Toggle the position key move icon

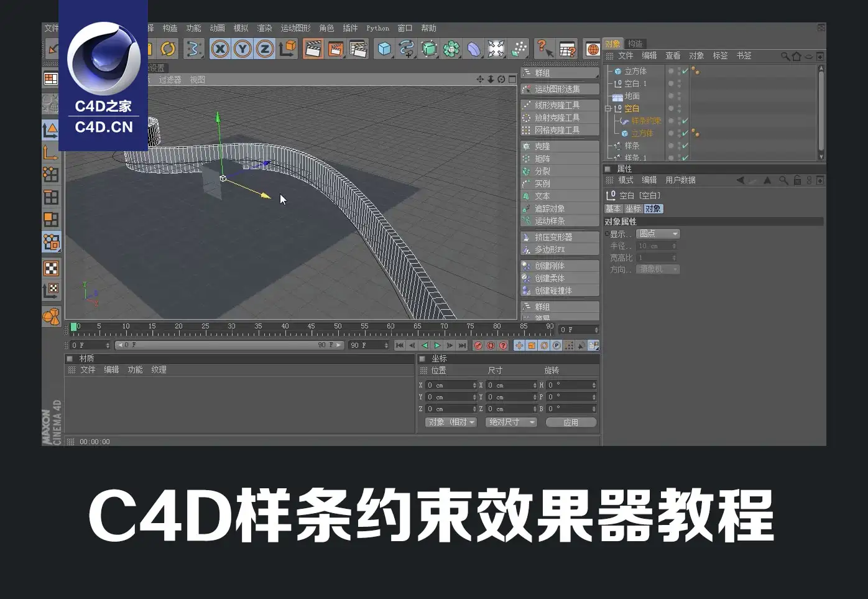click(x=519, y=345)
